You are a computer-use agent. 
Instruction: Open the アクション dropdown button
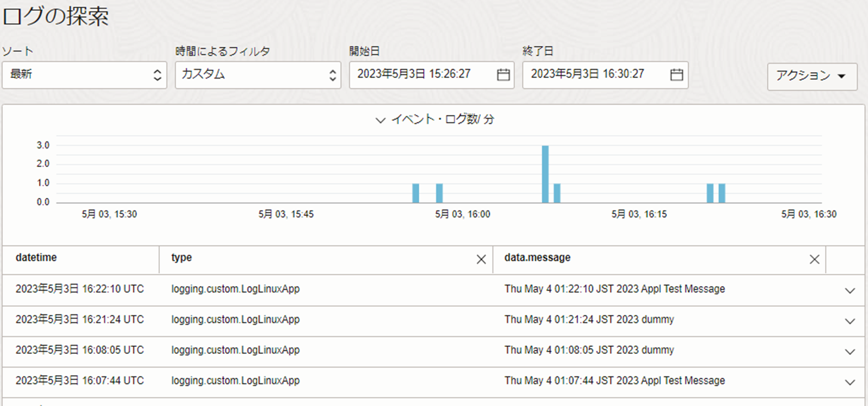click(812, 76)
